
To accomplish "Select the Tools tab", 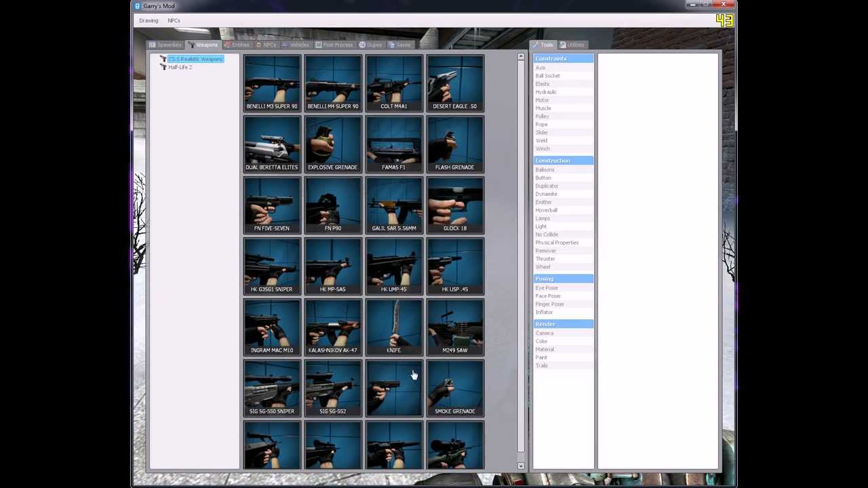I will click(543, 45).
